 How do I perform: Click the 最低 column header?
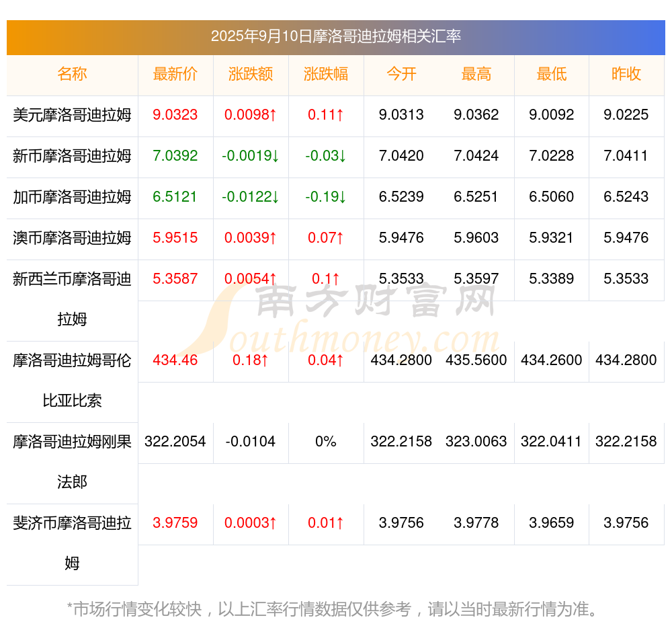click(x=552, y=74)
